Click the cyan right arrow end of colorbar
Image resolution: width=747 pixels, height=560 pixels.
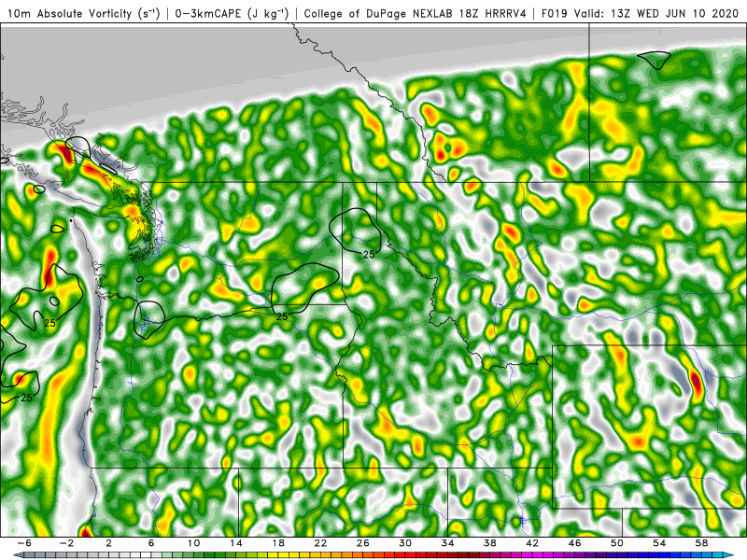tap(730, 555)
